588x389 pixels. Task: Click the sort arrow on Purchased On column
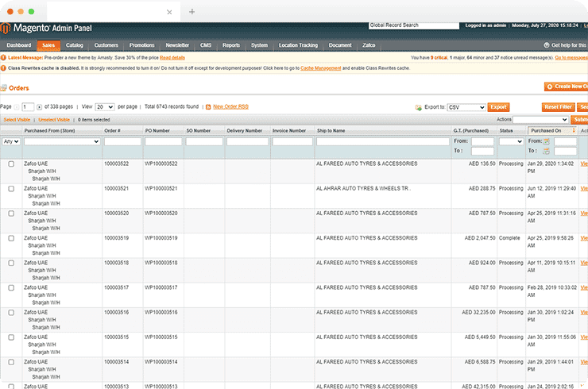574,130
